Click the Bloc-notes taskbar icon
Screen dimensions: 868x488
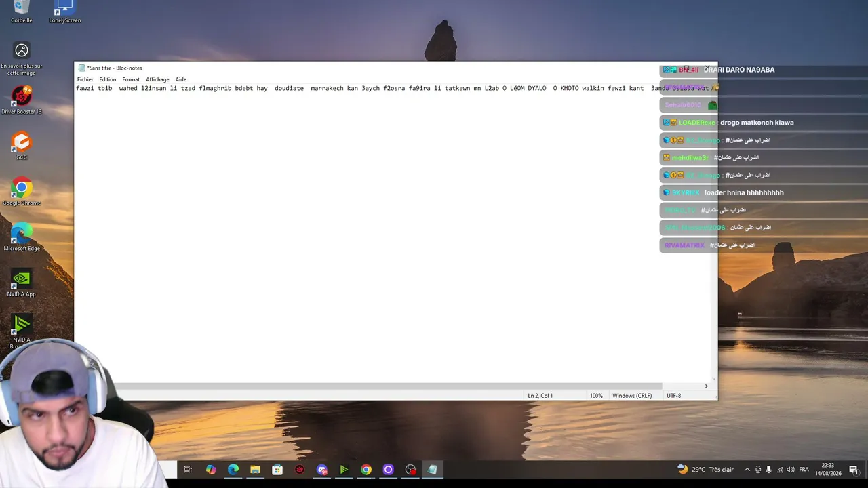(433, 470)
